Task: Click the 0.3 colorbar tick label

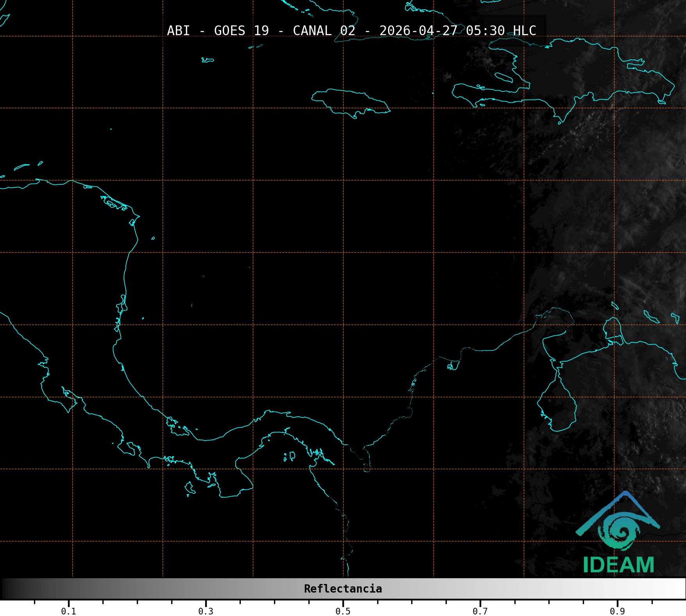Action: click(x=206, y=611)
